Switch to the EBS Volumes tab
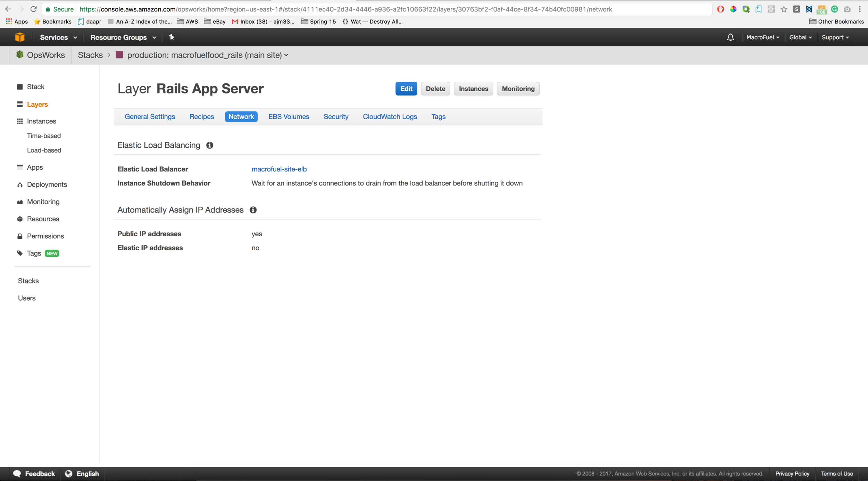868x481 pixels. tap(288, 116)
